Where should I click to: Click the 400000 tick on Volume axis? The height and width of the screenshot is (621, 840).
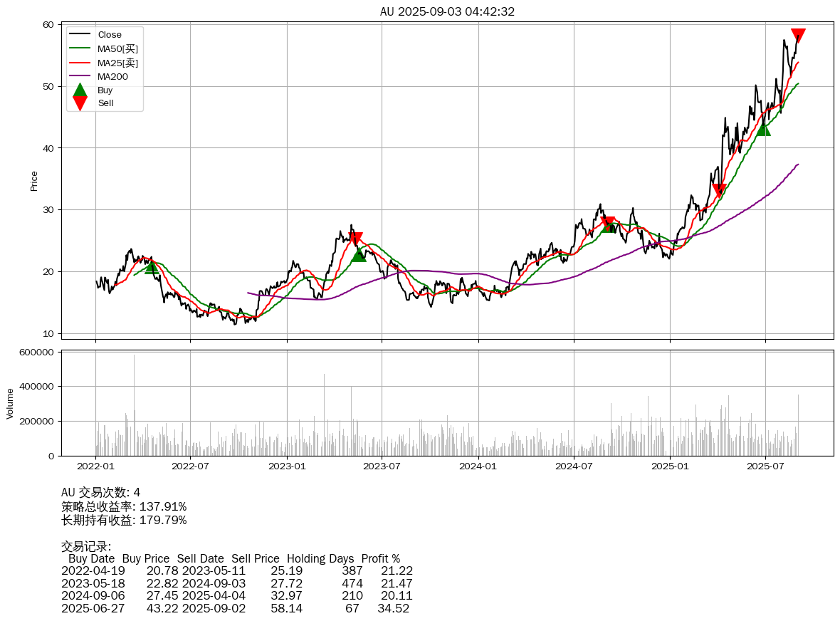click(34, 387)
